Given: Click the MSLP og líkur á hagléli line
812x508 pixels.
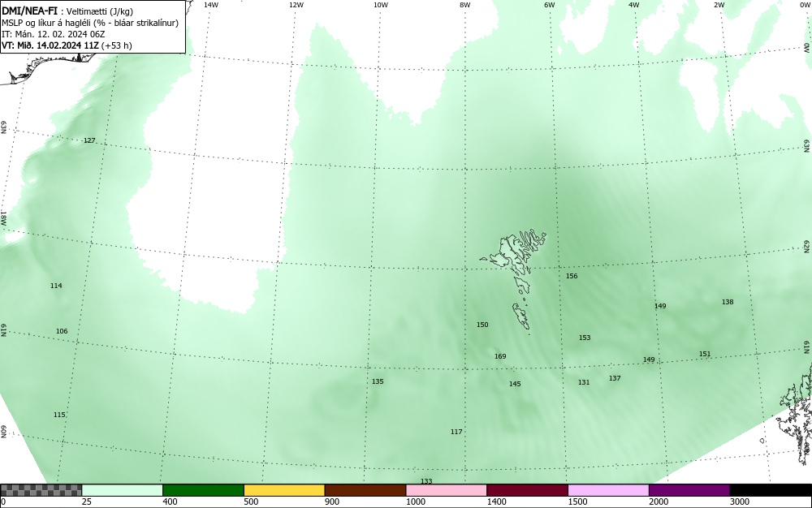Looking at the screenshot, I should click(90, 23).
